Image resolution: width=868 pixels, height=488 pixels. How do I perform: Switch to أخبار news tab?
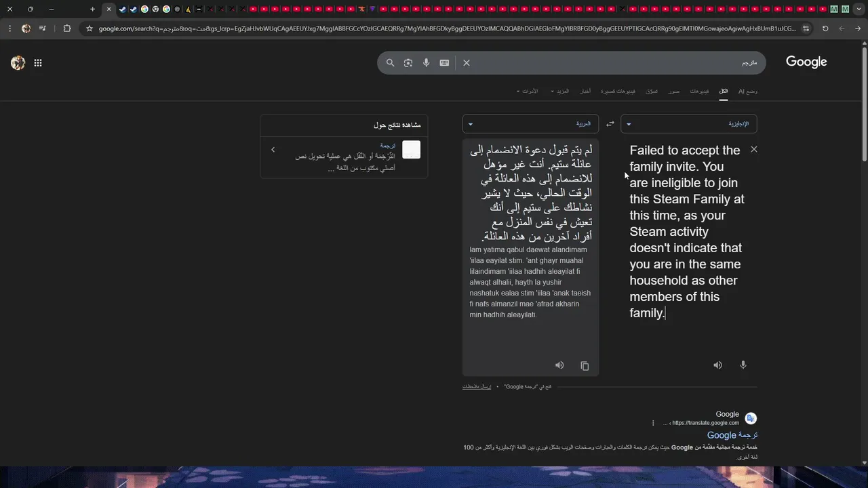click(x=585, y=91)
